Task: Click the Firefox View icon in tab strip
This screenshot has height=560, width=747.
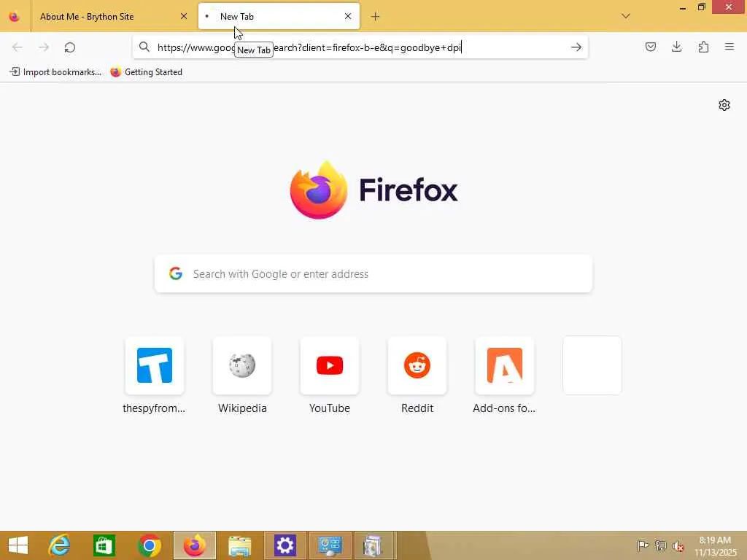Action: point(15,17)
